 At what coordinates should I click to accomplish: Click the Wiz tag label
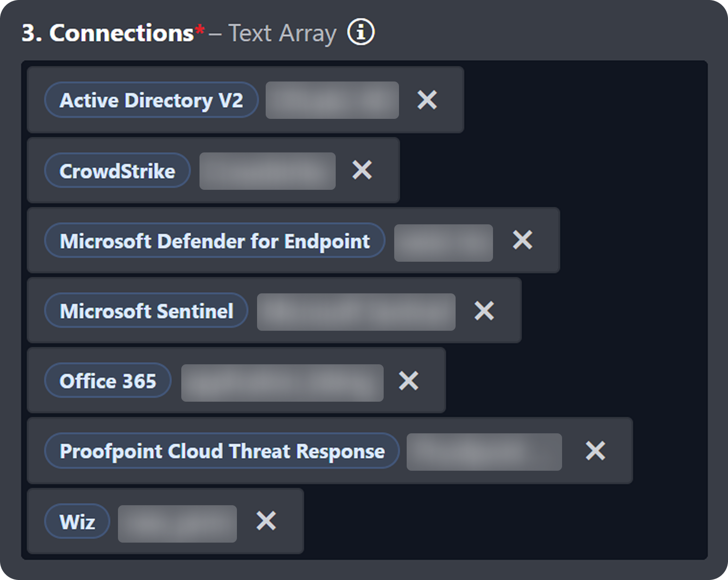77,522
